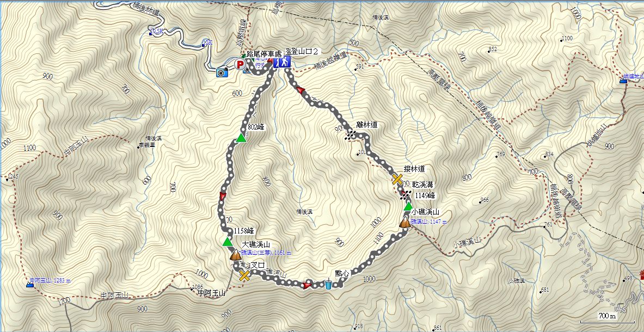Image resolution: width=644 pixels, height=332 pixels.
Task: Click the checkered flag at 離林道
Action: pos(351,134)
